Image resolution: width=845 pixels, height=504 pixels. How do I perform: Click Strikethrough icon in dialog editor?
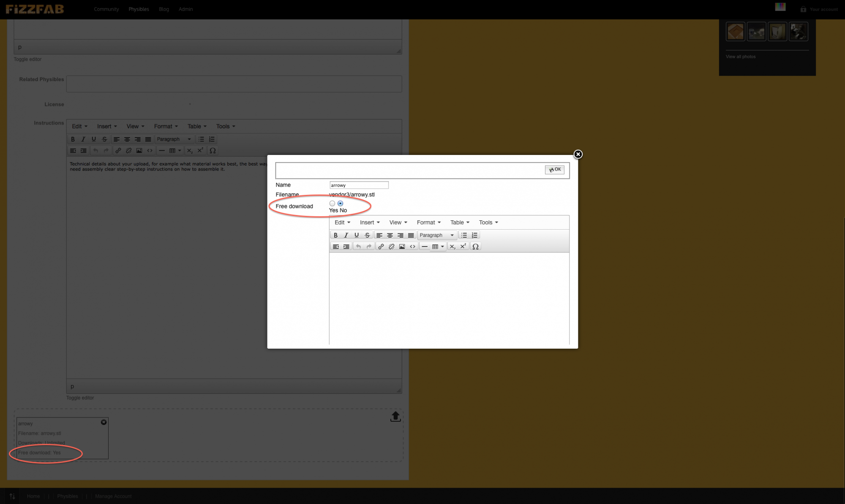coord(367,235)
